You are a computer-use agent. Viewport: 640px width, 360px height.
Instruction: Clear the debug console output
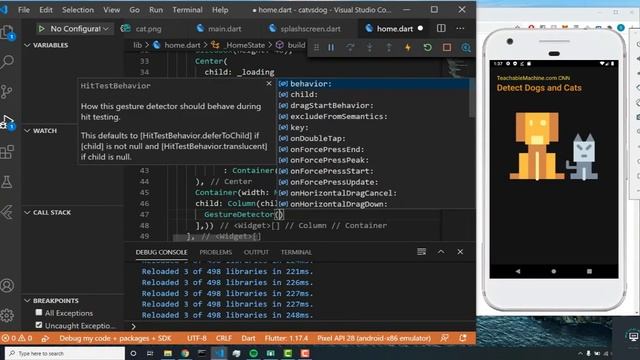click(x=422, y=252)
